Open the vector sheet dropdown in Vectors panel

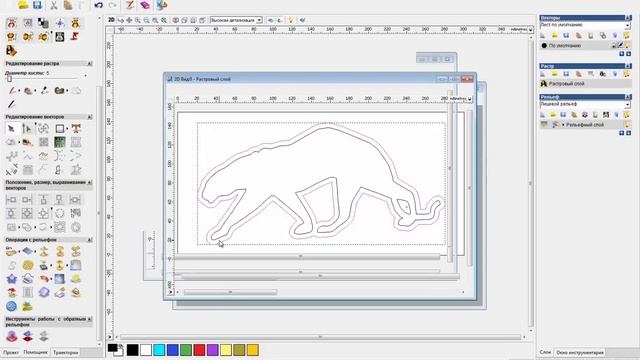(x=627, y=25)
